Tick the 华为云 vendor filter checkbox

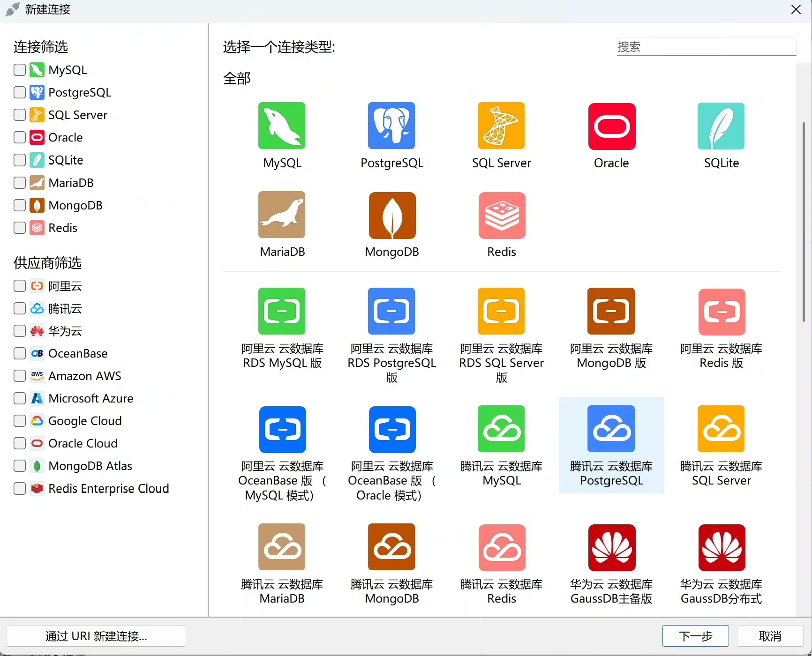20,331
